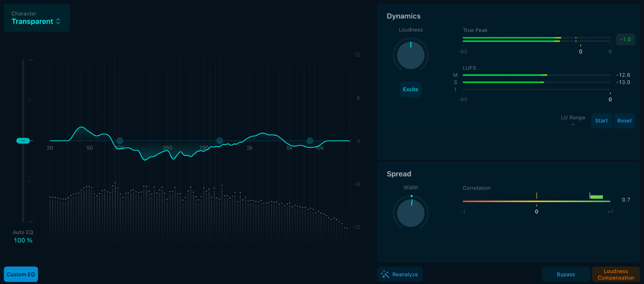Click the Auto EQ slider handle
The height and width of the screenshot is (284, 644).
(x=23, y=141)
